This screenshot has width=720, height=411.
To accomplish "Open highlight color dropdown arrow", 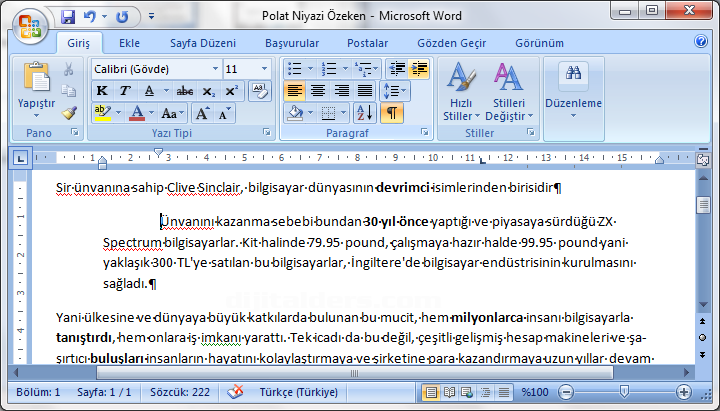I will click(x=118, y=113).
